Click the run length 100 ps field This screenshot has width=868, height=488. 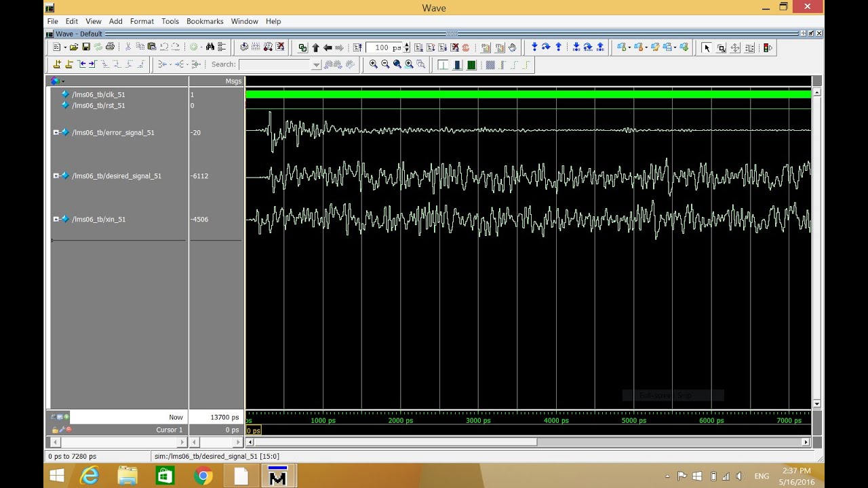[384, 47]
